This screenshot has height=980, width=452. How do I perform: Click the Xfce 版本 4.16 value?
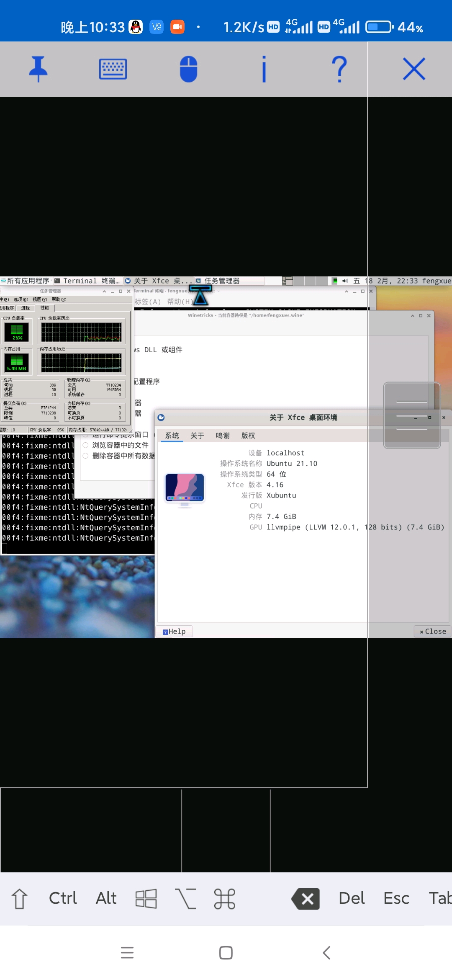(x=275, y=485)
